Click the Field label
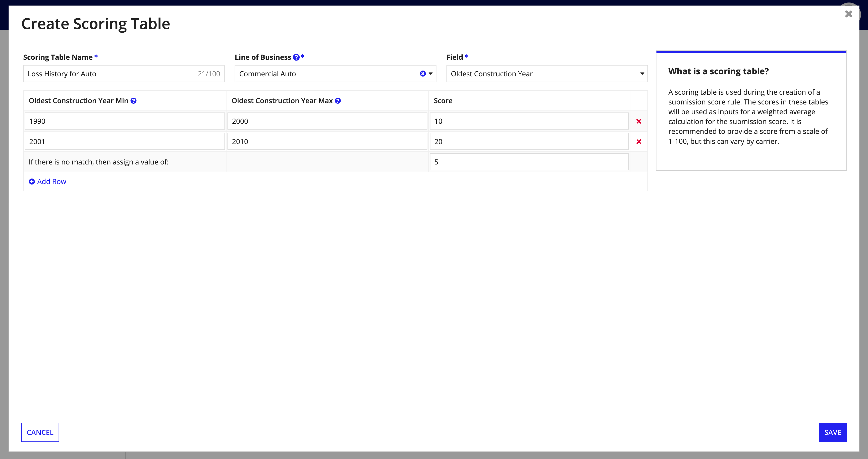The image size is (868, 459). coord(455,57)
